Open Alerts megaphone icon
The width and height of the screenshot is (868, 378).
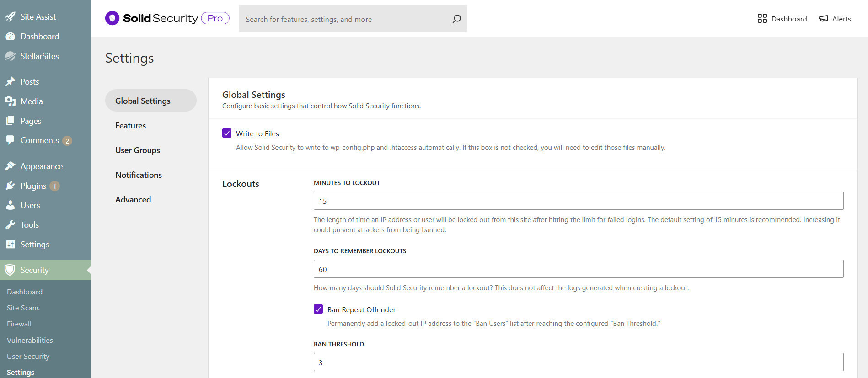click(823, 18)
